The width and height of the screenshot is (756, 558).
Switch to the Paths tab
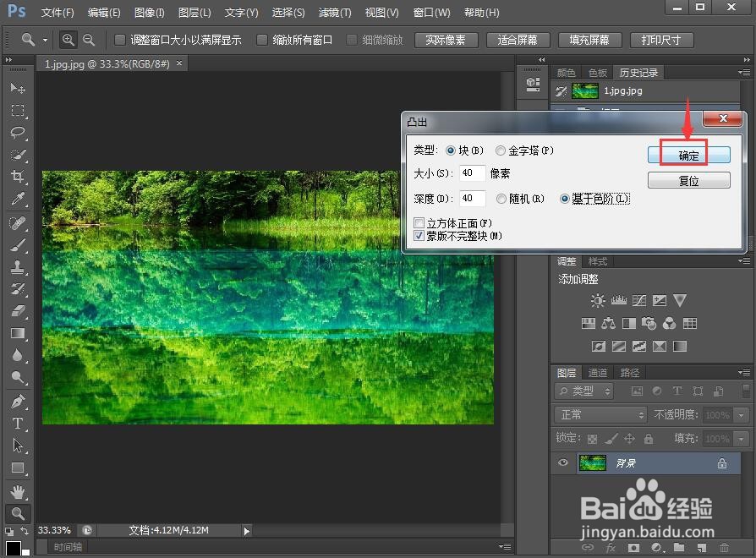pos(630,373)
